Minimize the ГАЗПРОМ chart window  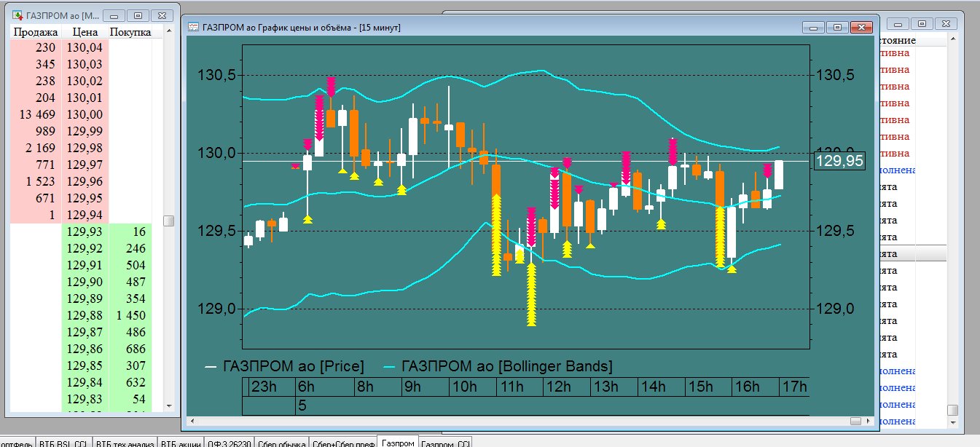click(x=813, y=27)
